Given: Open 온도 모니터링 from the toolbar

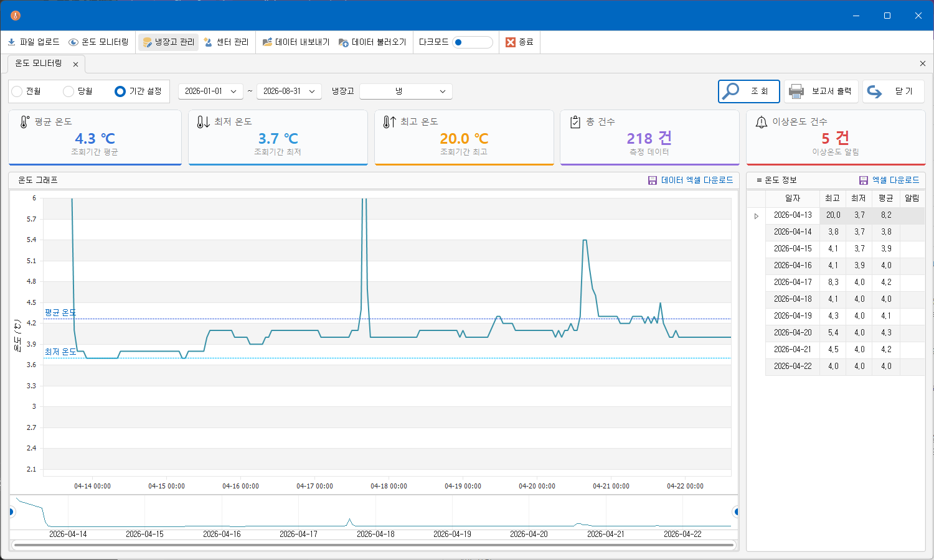Looking at the screenshot, I should tap(98, 42).
